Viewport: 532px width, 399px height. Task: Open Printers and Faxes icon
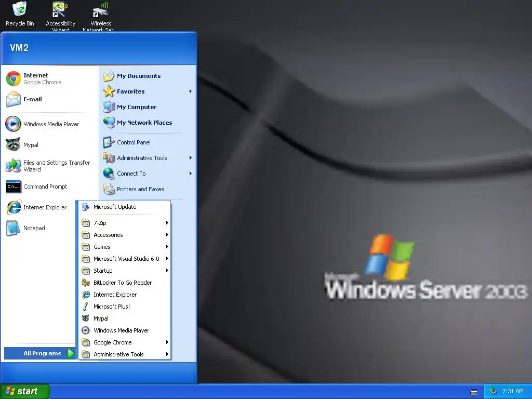click(x=109, y=189)
